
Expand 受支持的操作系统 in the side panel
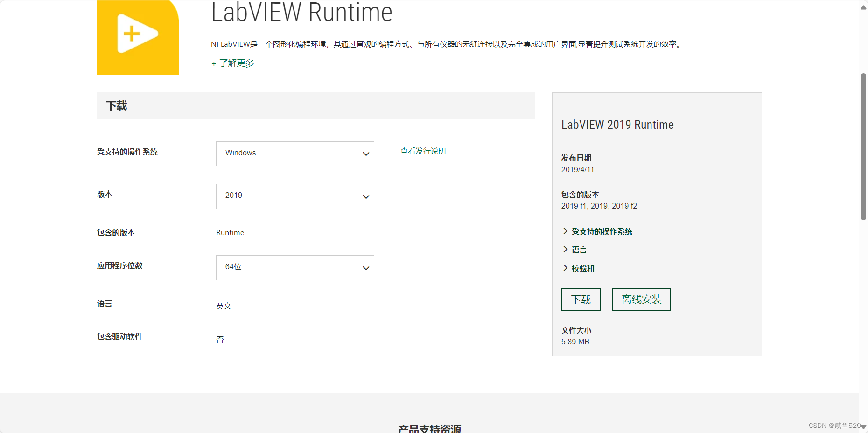pos(597,231)
